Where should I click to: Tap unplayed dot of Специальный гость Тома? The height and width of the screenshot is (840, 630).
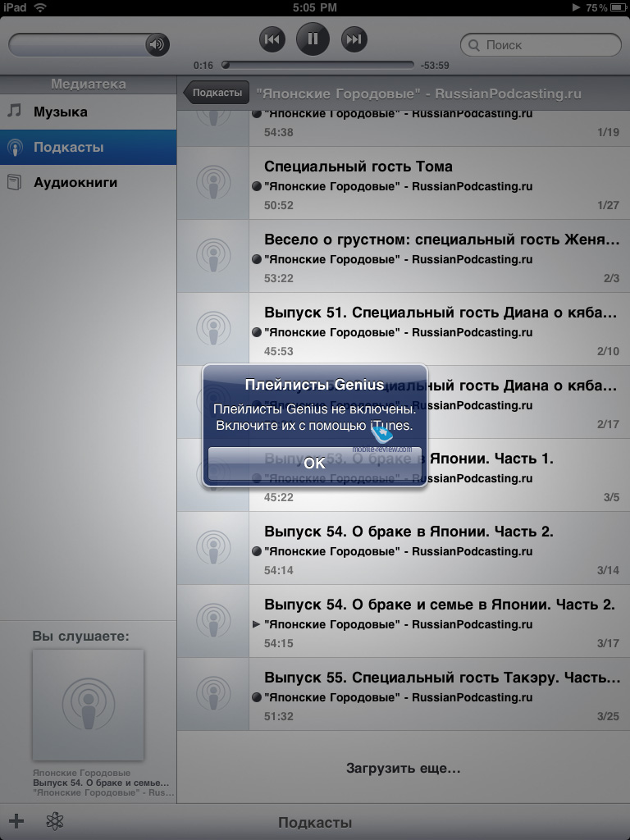tap(257, 186)
